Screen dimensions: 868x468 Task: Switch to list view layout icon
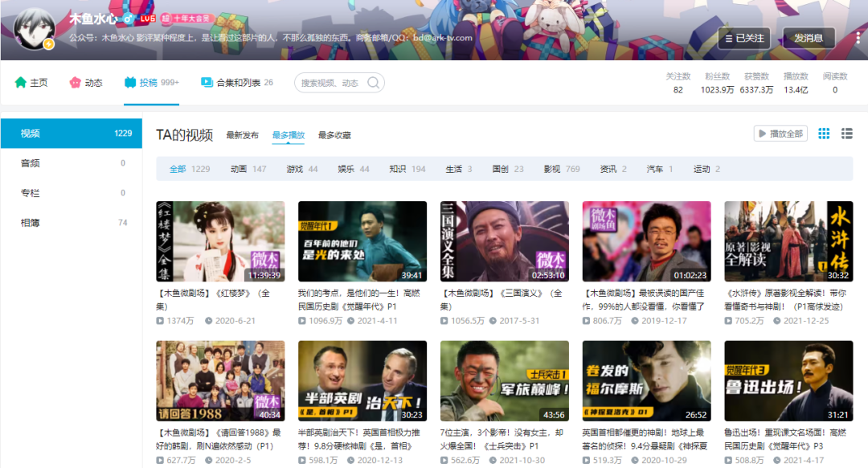point(846,133)
